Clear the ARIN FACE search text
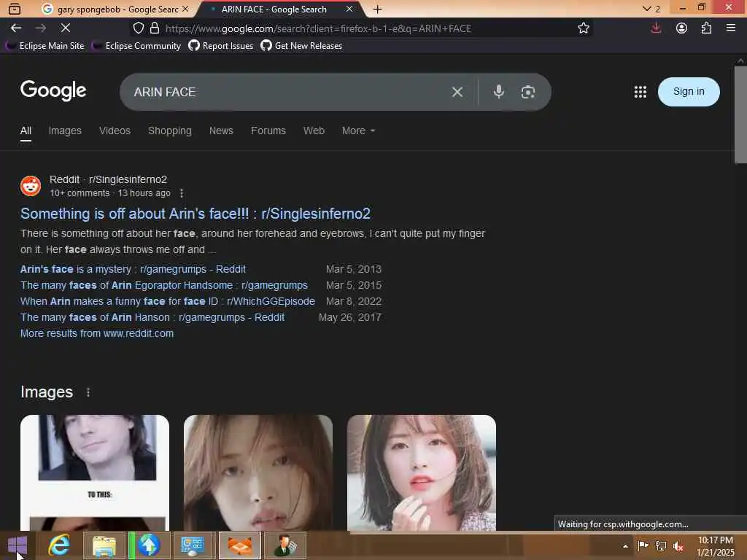 pyautogui.click(x=457, y=92)
